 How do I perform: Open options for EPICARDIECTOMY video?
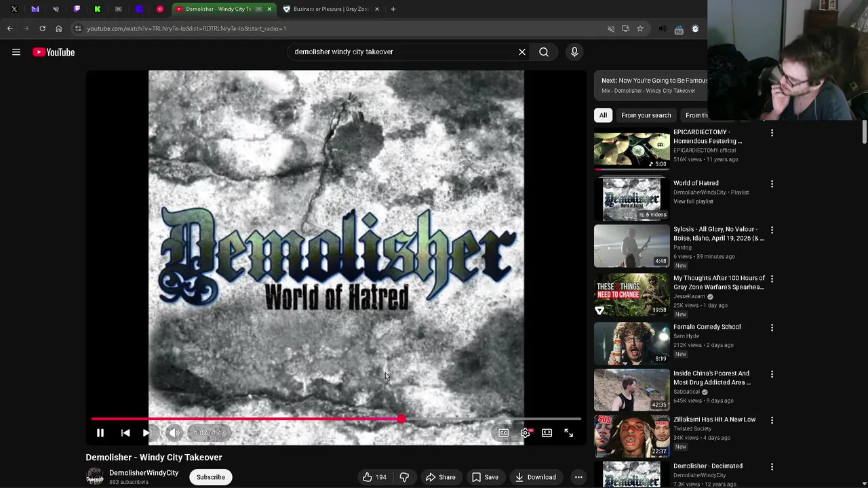772,133
